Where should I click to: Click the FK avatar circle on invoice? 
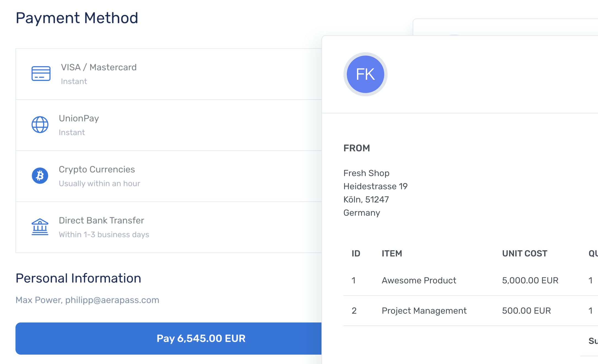[365, 74]
